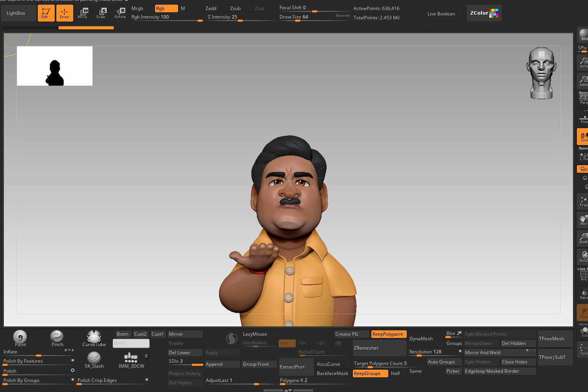Screen dimensions: 588x392
Task: Switch to the Cust2 tab
Action: tap(140, 334)
